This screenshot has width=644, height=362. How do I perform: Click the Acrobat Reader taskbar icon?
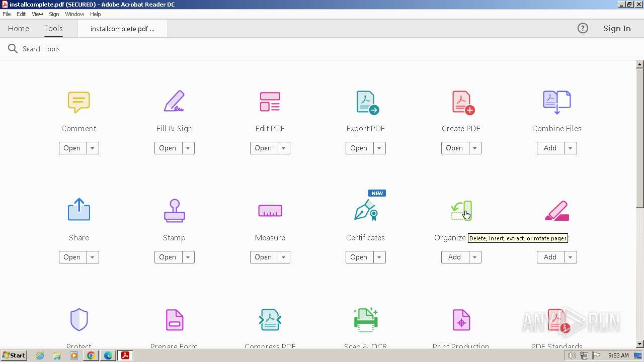pos(125,355)
